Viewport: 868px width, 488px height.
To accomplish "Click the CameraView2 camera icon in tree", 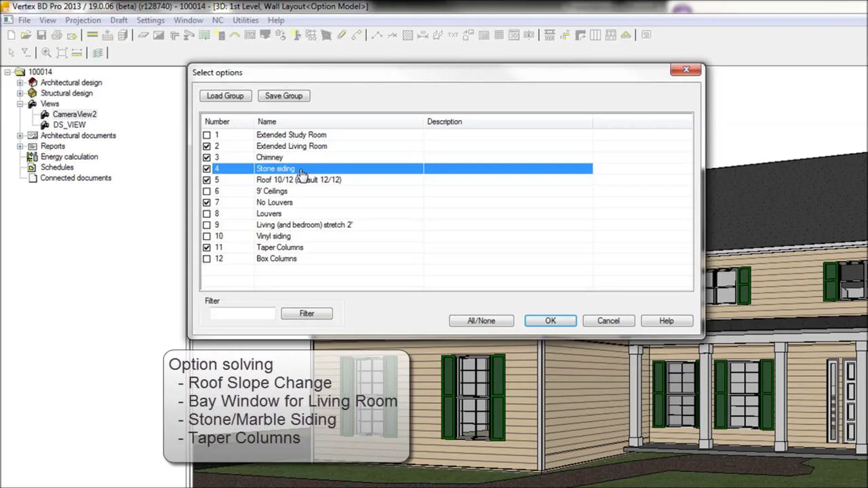I will pos(45,115).
